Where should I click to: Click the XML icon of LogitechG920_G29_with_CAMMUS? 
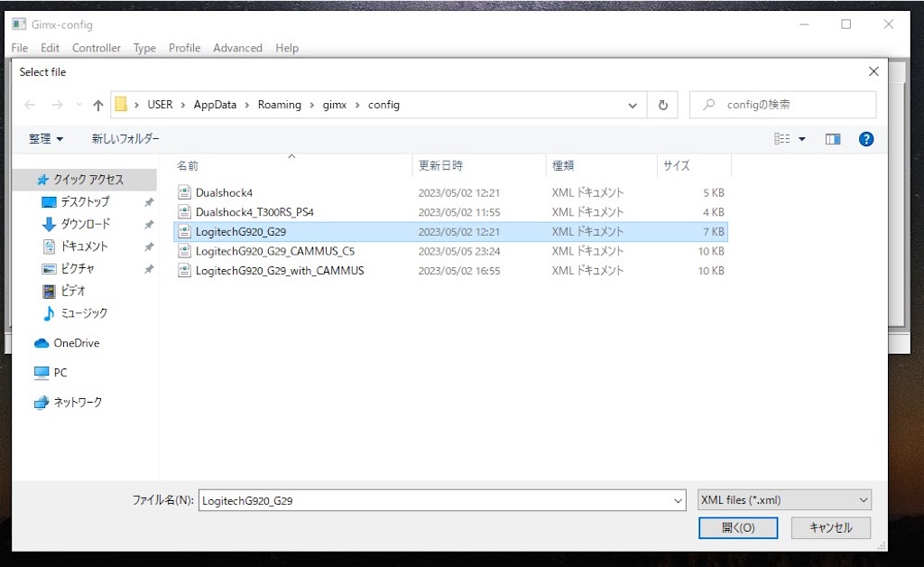(x=184, y=271)
